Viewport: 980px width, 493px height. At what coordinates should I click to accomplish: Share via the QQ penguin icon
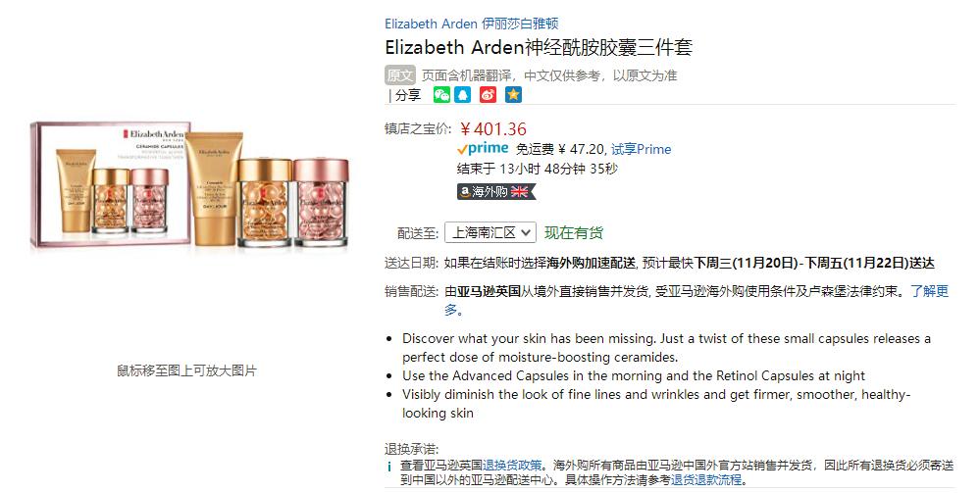point(462,94)
